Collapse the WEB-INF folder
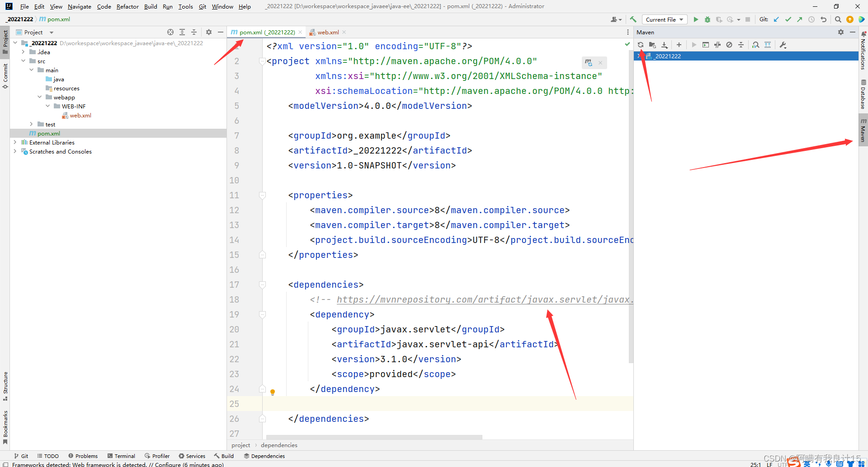This screenshot has width=868, height=467. [x=47, y=106]
